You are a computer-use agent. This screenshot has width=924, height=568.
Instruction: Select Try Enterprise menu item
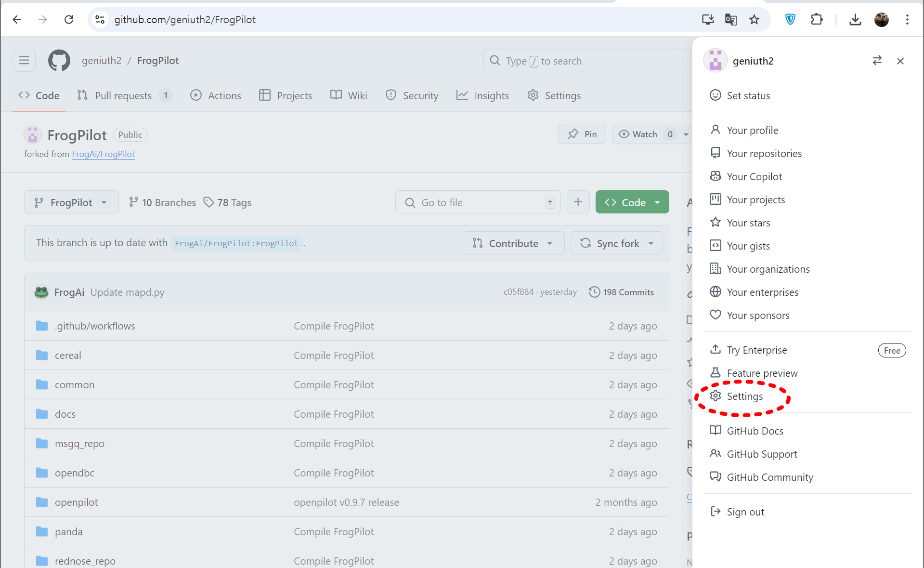click(x=807, y=350)
